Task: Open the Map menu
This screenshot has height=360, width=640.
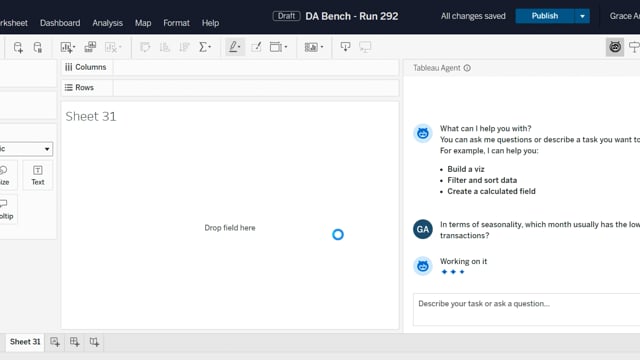Action: pos(143,23)
